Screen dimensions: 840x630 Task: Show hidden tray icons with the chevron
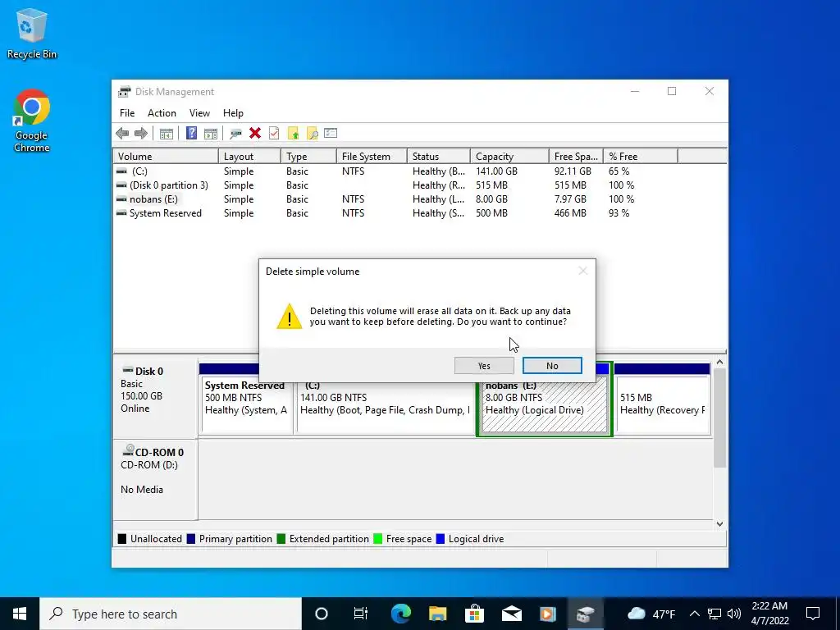(694, 614)
